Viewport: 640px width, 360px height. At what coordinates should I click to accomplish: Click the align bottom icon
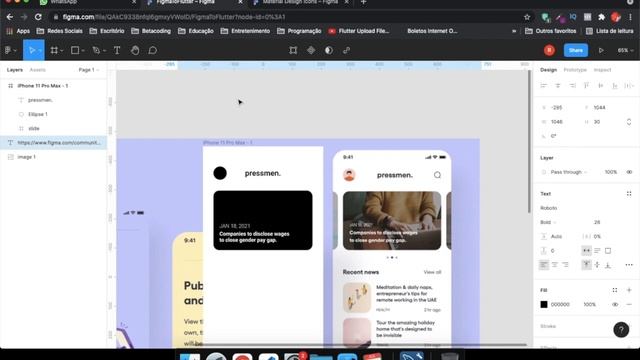615,86
